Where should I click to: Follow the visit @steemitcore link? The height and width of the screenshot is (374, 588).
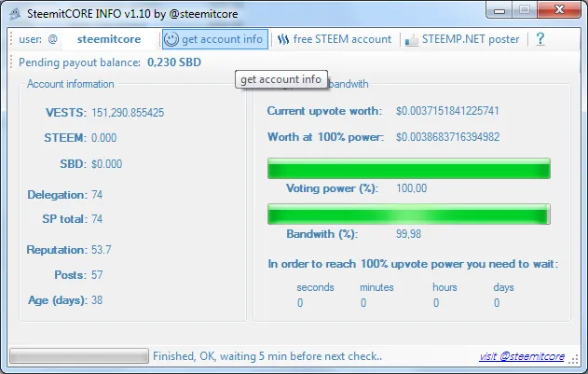pyautogui.click(x=522, y=356)
